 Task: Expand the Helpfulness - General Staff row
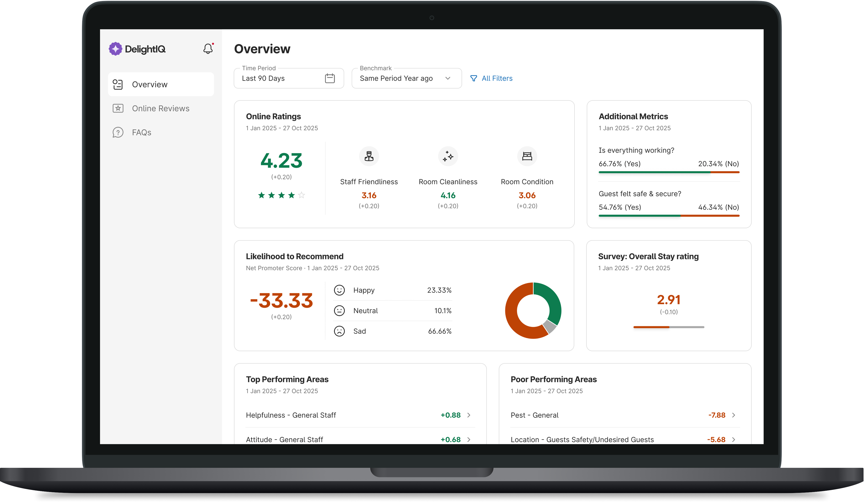(469, 415)
